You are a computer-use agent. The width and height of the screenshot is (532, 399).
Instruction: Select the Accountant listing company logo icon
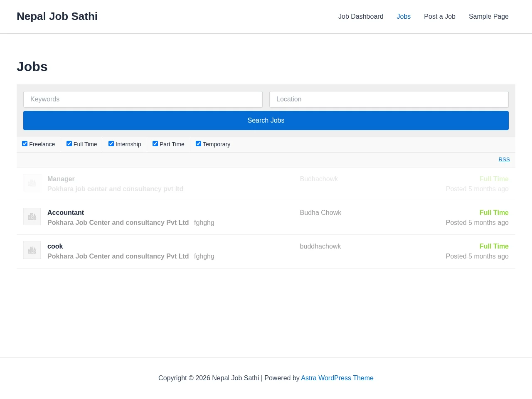click(x=32, y=217)
